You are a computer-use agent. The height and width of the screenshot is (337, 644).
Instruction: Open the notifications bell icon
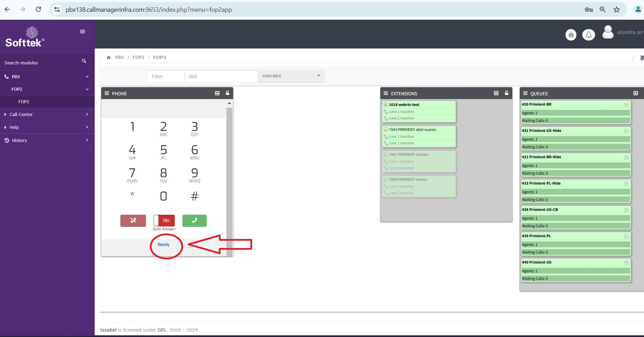pyautogui.click(x=589, y=35)
